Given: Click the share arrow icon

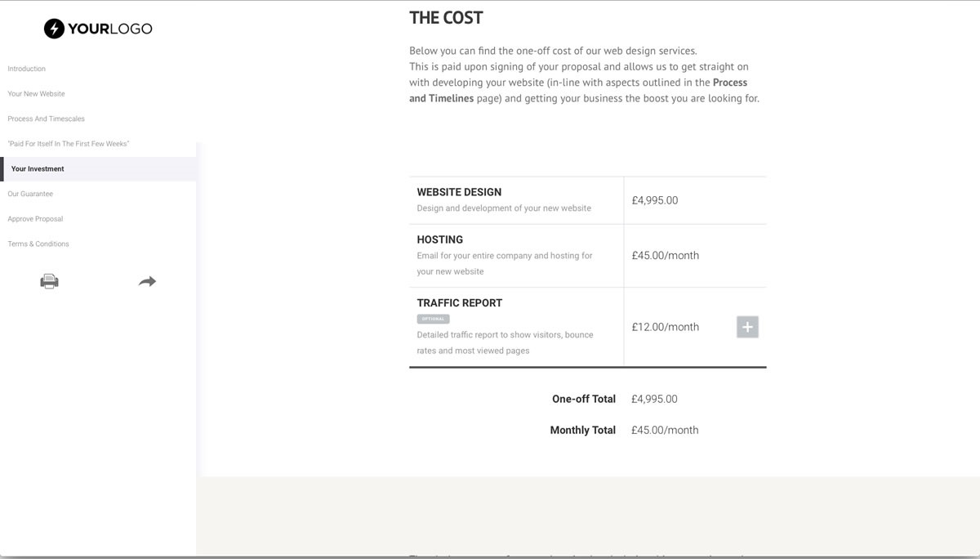Looking at the screenshot, I should pos(147,281).
